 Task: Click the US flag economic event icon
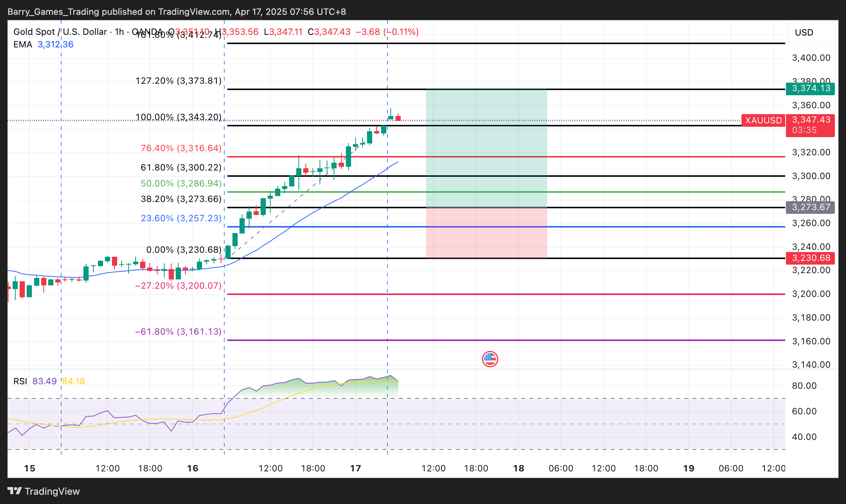pos(490,359)
